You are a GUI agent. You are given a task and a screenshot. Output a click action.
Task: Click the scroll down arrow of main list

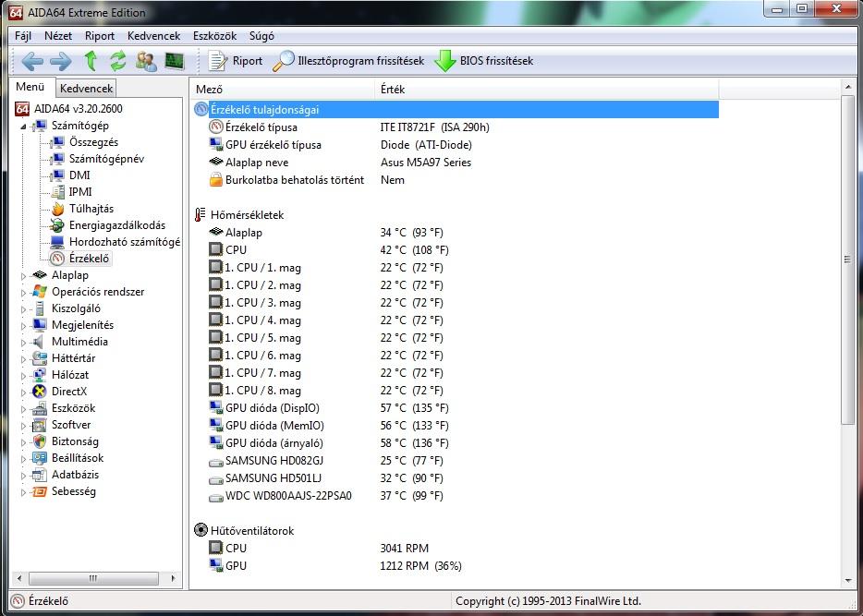click(847, 581)
